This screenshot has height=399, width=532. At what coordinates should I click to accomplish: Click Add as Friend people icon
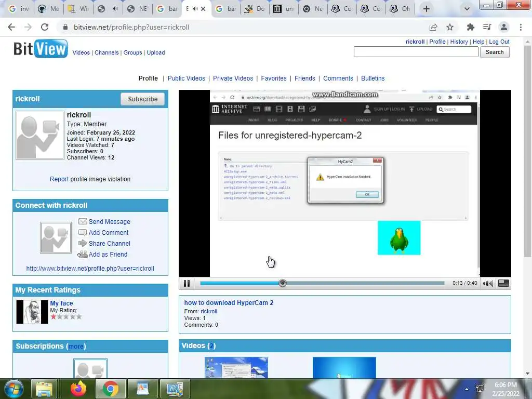pyautogui.click(x=82, y=254)
